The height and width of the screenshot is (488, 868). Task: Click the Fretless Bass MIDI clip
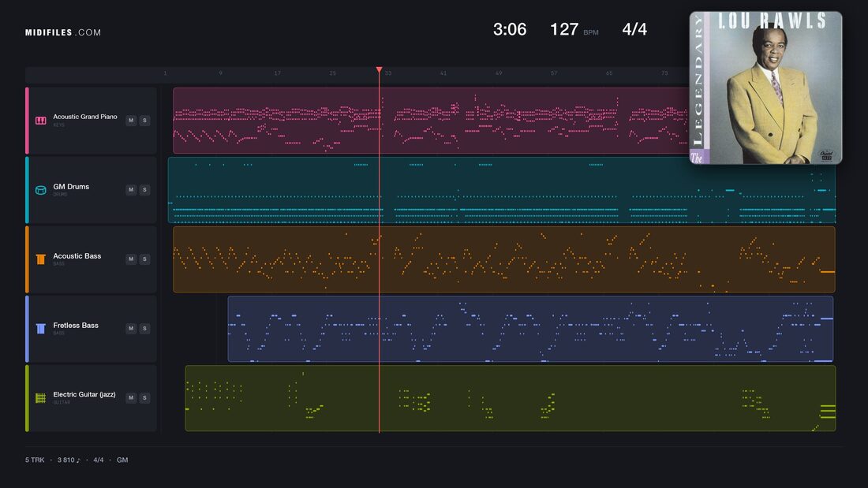530,329
